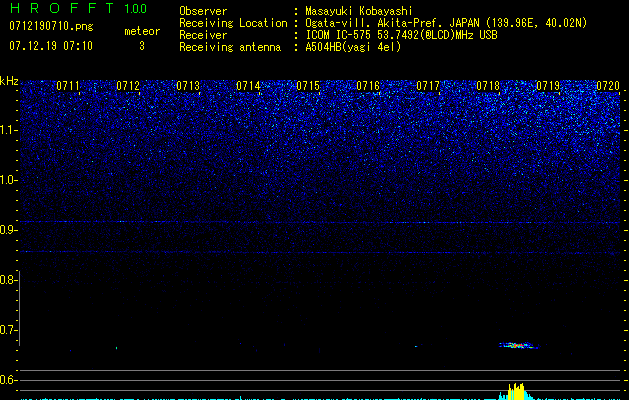Click the observer name Masayuki Kobayashi

coord(359,11)
